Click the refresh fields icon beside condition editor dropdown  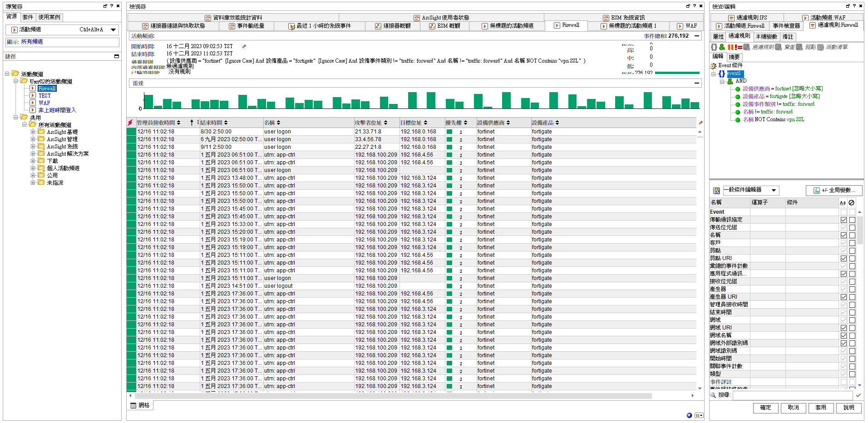tap(716, 191)
